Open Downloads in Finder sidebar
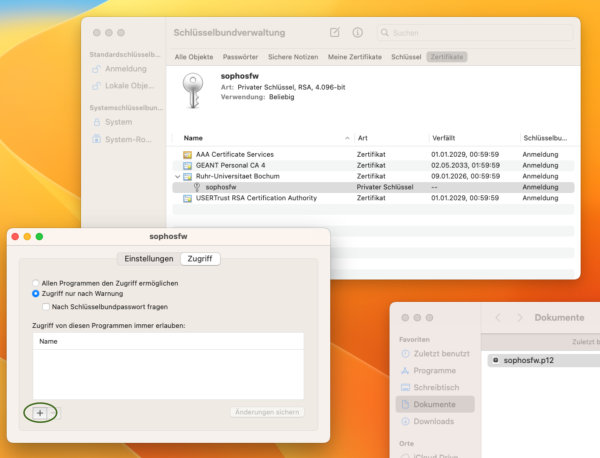600x458 pixels. [x=432, y=421]
